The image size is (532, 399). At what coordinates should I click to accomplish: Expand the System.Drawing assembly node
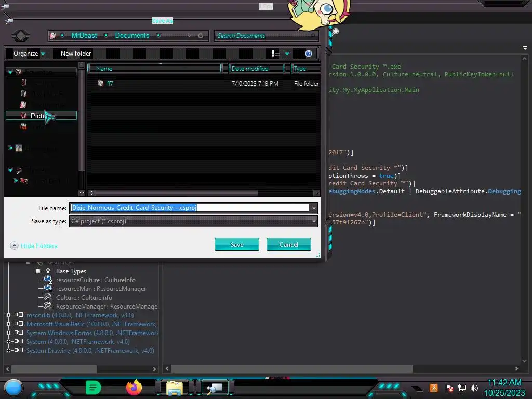[8, 350]
